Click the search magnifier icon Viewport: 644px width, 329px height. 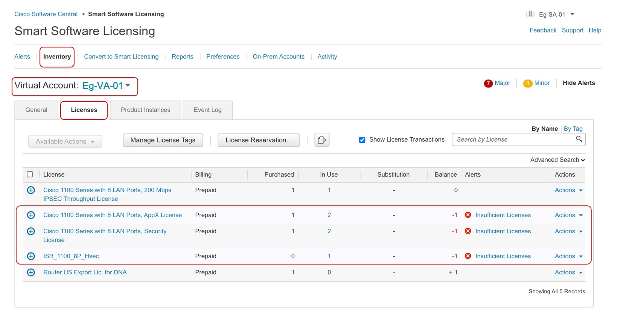click(x=579, y=139)
